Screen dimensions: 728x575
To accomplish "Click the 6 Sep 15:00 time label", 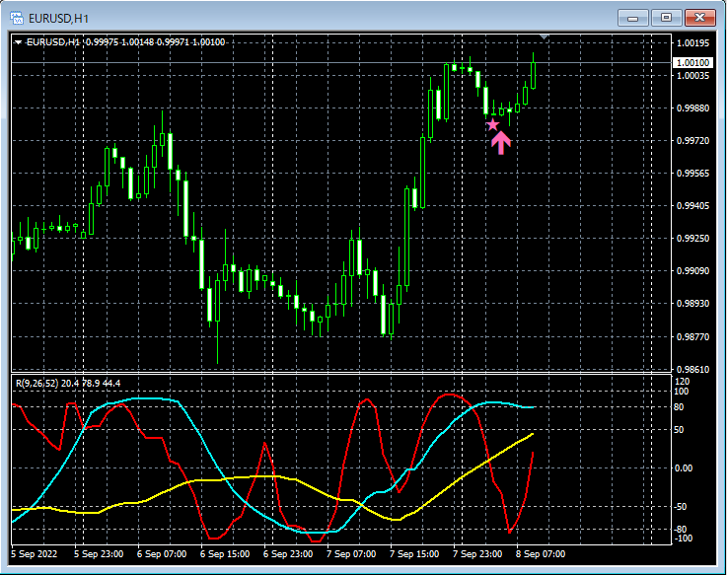I will pyautogui.click(x=225, y=554).
